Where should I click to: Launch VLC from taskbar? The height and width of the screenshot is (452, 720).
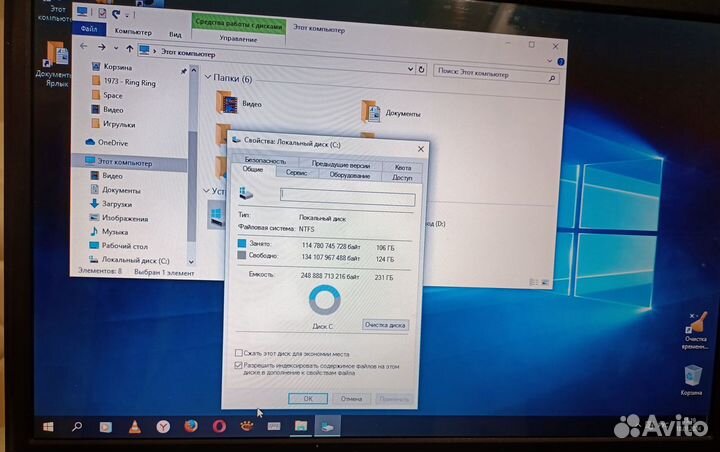134,427
